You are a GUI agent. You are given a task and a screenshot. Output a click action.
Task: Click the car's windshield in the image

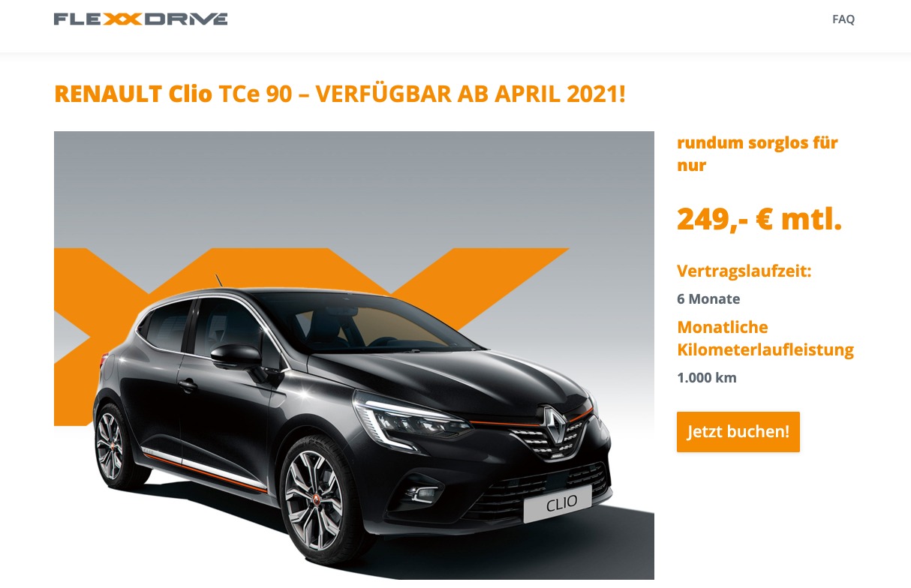375,322
